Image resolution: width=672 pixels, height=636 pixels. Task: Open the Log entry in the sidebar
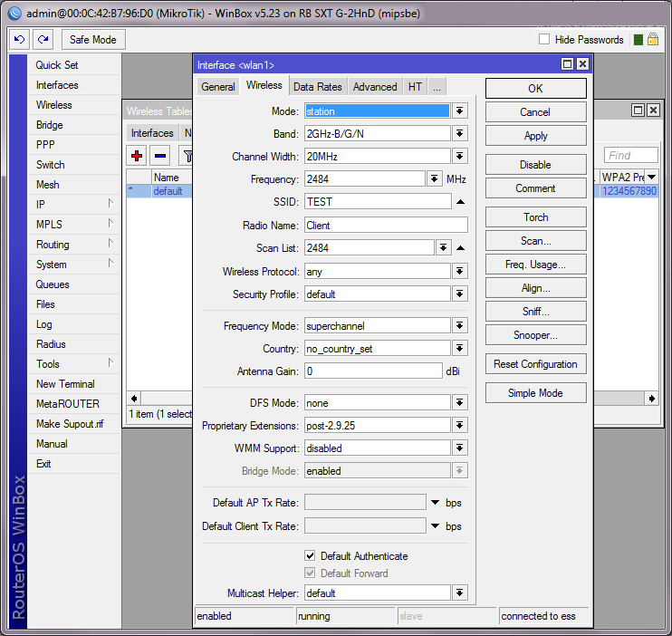pos(73,324)
